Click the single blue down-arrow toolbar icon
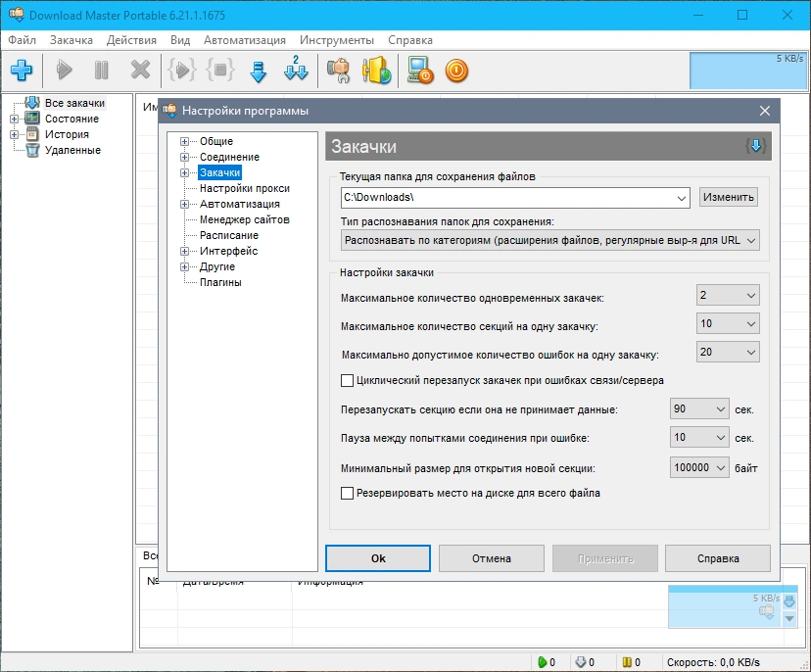The image size is (811, 672). (259, 72)
